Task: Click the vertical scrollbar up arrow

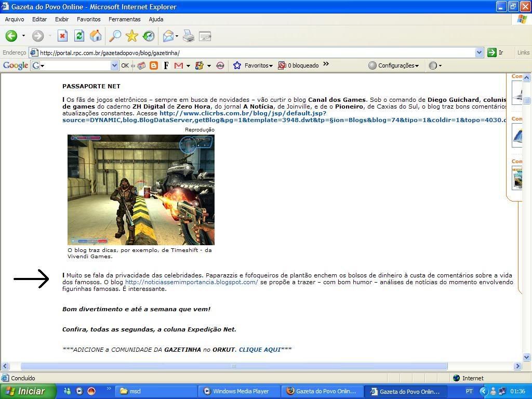Action: click(527, 78)
